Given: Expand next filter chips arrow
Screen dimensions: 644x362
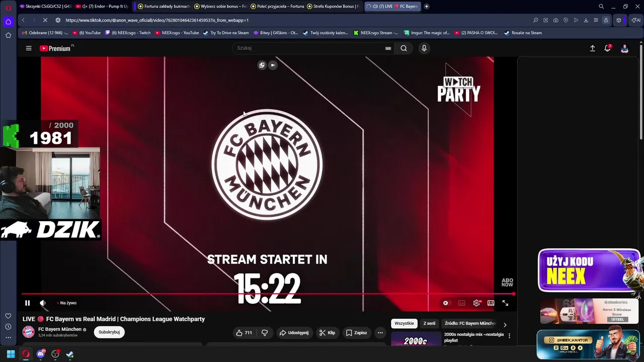Looking at the screenshot, I should pyautogui.click(x=505, y=324).
